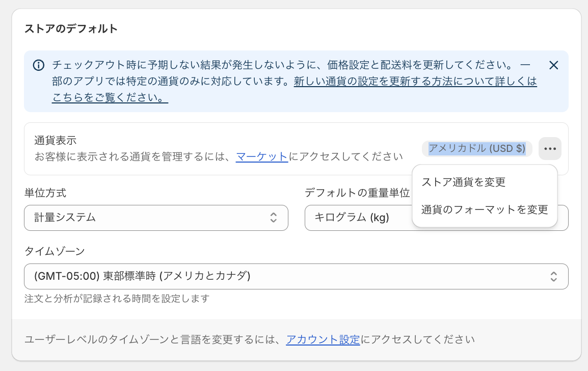
Task: Open the link about updating new currency settings
Action: click(x=415, y=82)
